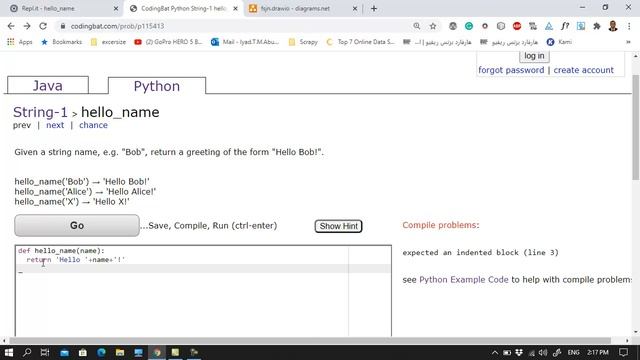Open the create account link
The width and height of the screenshot is (640, 360).
(x=583, y=70)
